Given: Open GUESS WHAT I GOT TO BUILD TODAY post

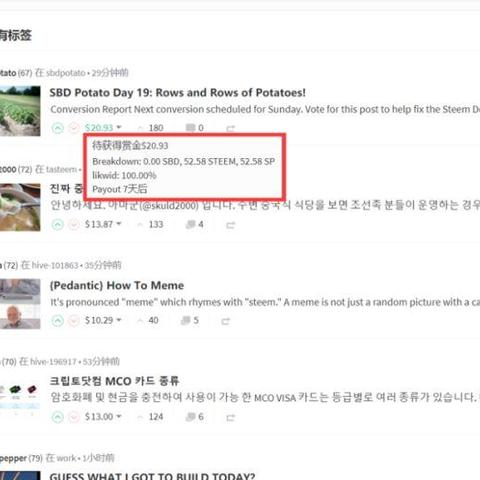Looking at the screenshot, I should click(x=152, y=476).
